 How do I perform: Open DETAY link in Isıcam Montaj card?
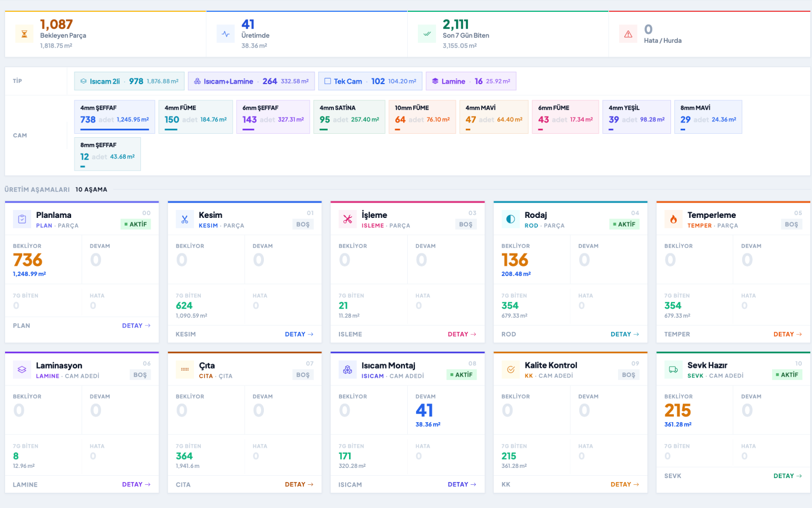(x=462, y=484)
